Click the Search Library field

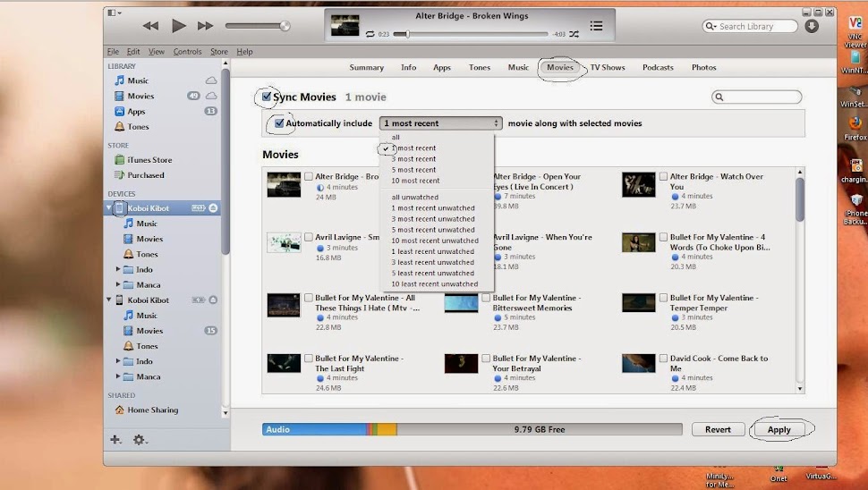click(750, 26)
